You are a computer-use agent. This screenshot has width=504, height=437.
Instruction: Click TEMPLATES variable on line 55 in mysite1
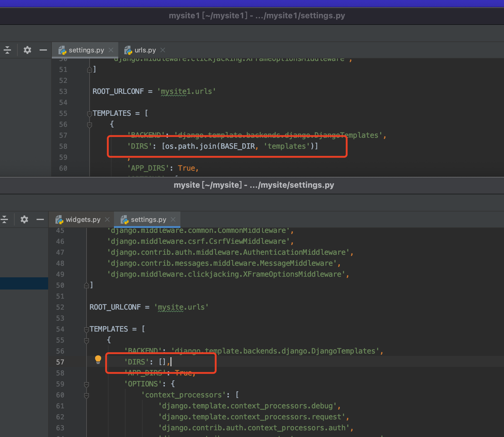click(112, 113)
